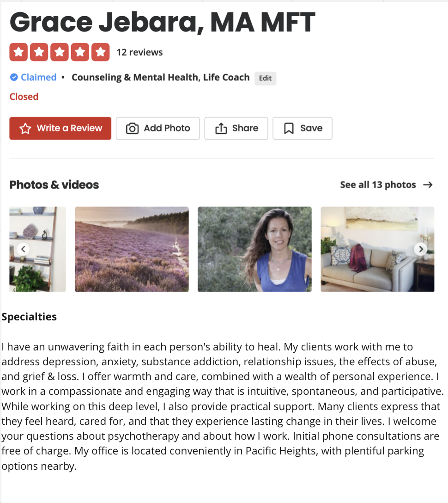This screenshot has height=503, width=448.
Task: Open the lavender field photo
Action: pos(132,249)
